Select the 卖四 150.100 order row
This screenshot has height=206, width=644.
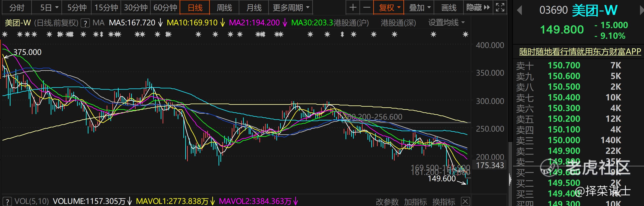578,130
